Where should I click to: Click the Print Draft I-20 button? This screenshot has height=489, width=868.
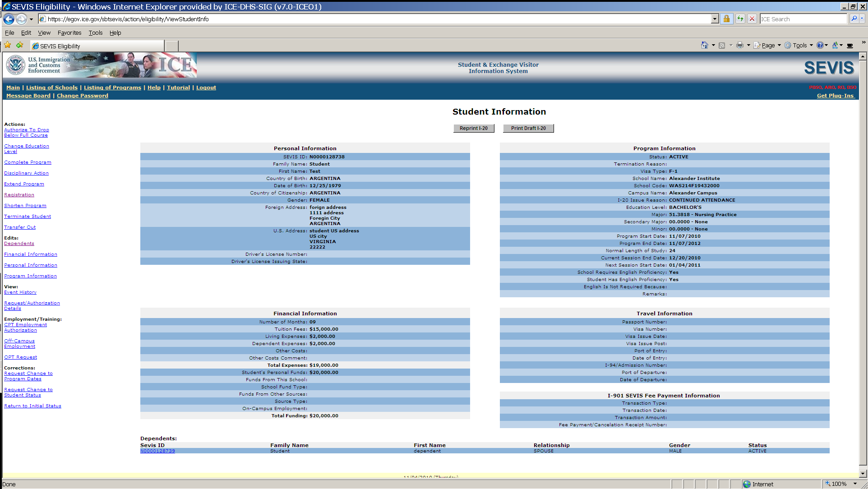(528, 128)
